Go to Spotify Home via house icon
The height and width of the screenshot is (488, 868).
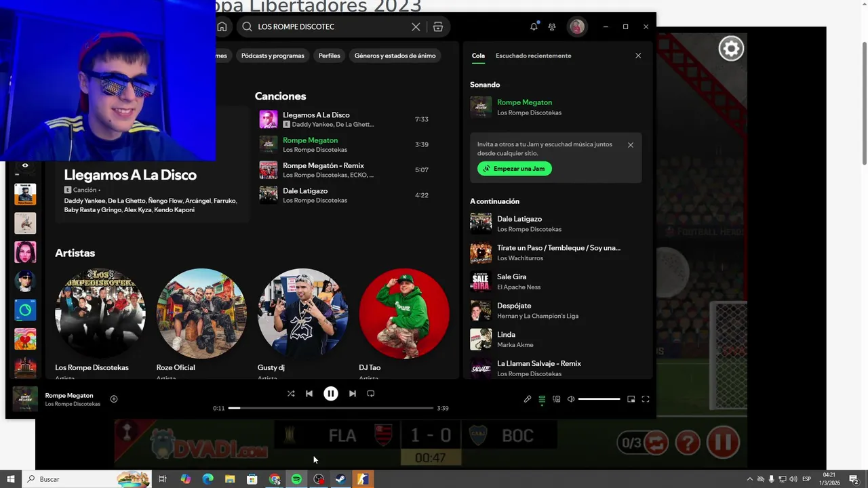pyautogui.click(x=222, y=26)
